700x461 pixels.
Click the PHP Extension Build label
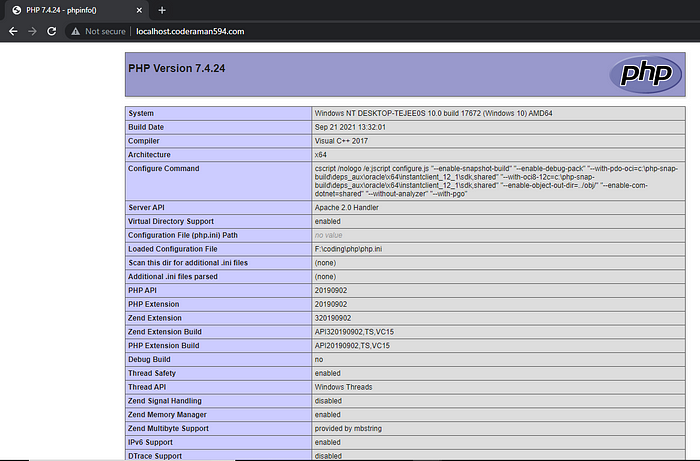(x=164, y=346)
